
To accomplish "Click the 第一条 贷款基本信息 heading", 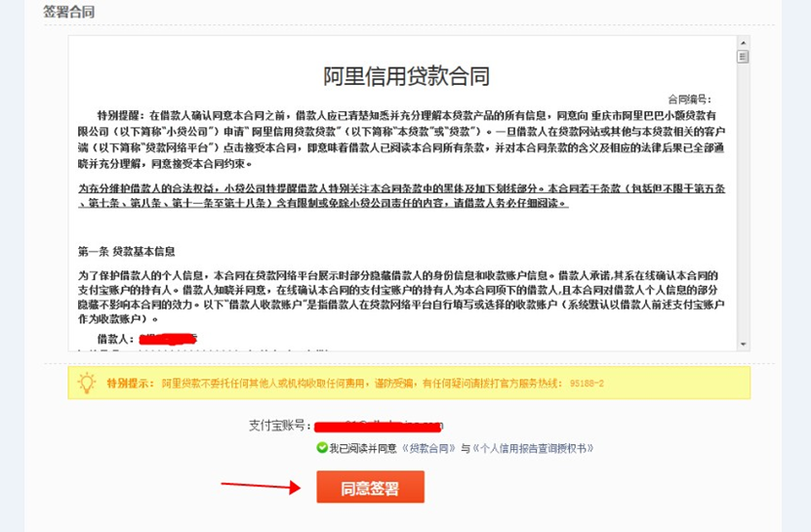I will 127,252.
